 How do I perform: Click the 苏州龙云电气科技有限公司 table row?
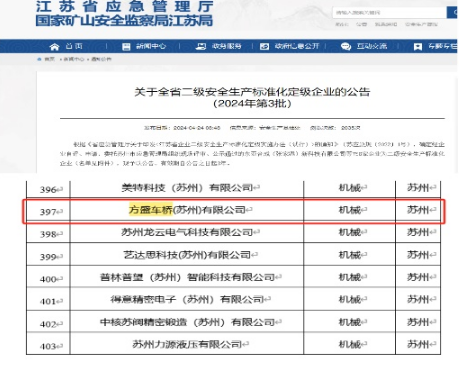233,232
